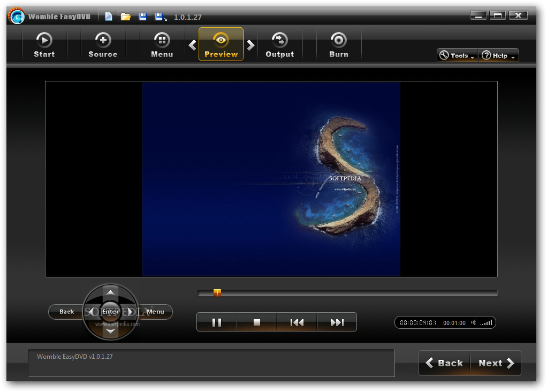547x392 pixels.
Task: Expand the Help dropdown
Action: click(498, 56)
